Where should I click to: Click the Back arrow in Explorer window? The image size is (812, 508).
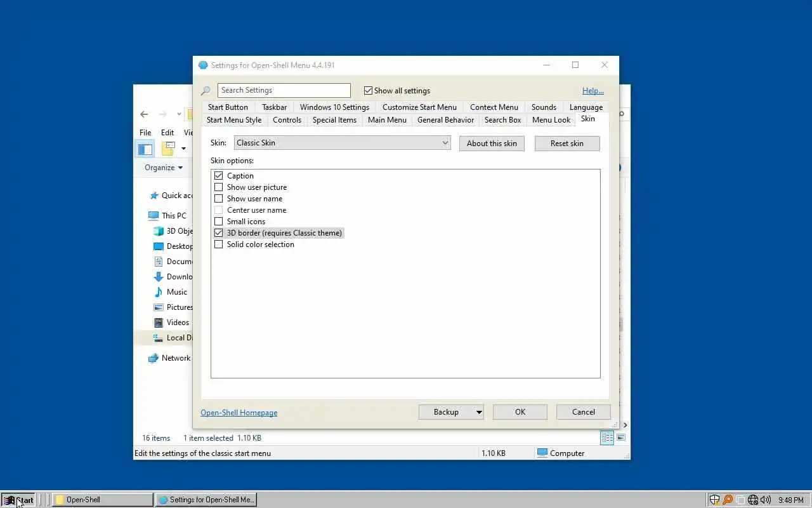144,114
